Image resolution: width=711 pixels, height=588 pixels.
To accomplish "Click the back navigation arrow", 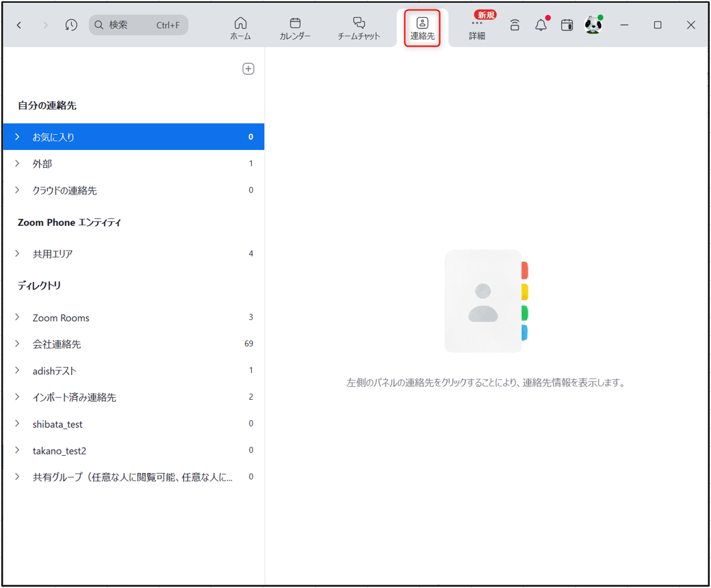I will (x=19, y=25).
